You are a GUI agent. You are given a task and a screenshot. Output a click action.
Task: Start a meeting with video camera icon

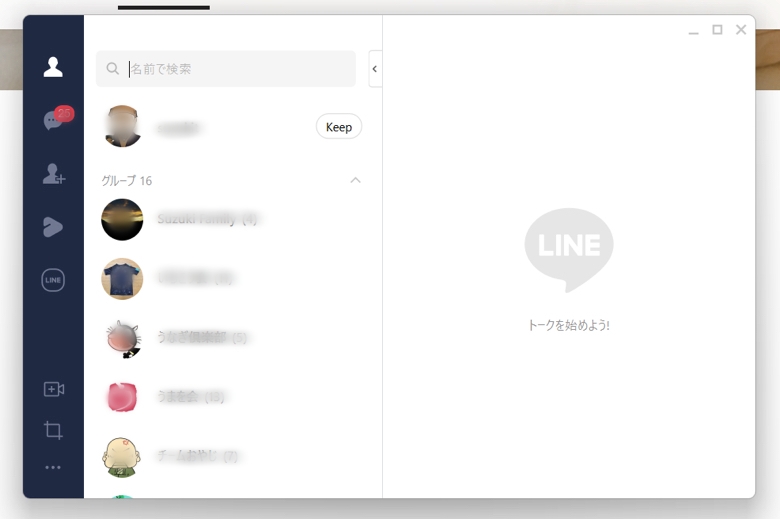(x=54, y=389)
